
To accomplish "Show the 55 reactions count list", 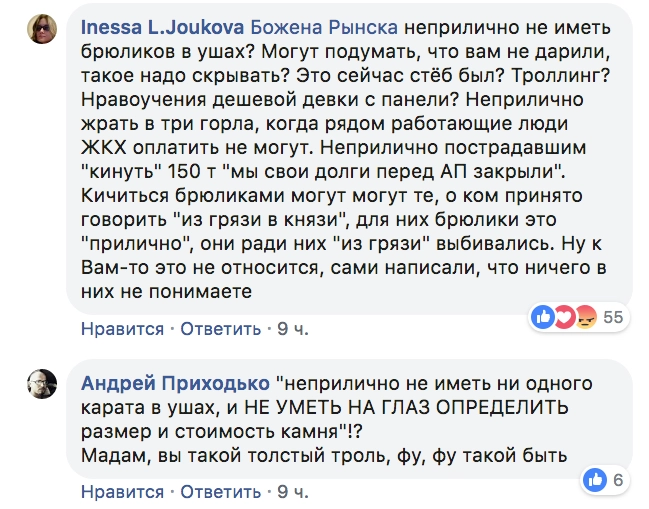I will coord(612,318).
